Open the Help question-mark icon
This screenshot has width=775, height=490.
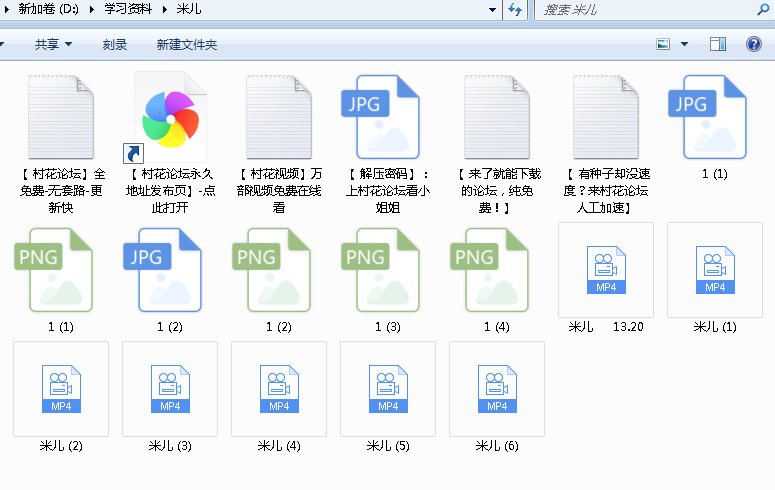click(x=753, y=44)
